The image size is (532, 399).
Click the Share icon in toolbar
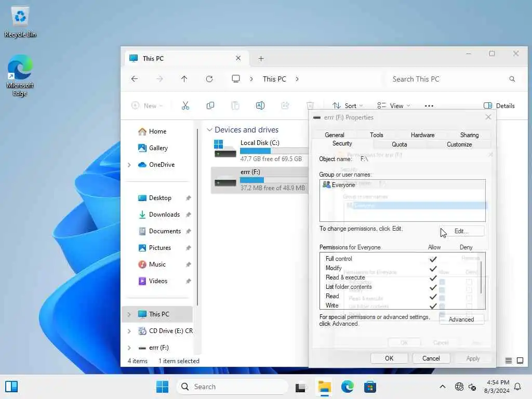coord(285,106)
